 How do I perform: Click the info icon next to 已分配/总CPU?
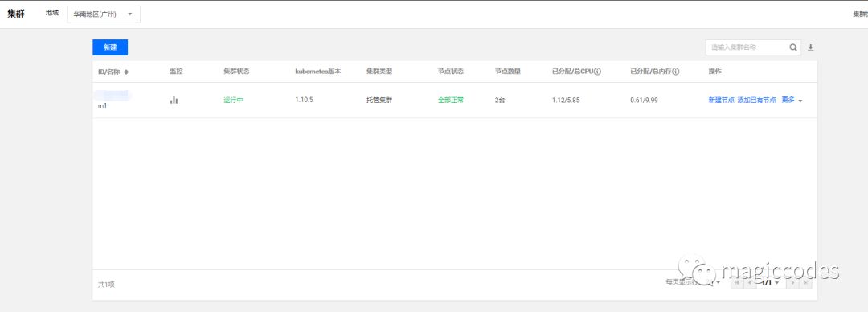(598, 72)
